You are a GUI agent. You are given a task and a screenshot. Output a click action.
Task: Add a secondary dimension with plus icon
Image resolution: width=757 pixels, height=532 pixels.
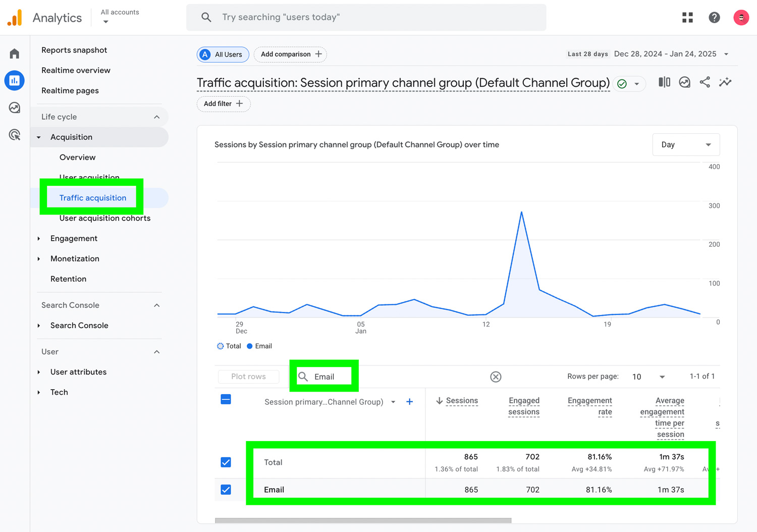(410, 402)
